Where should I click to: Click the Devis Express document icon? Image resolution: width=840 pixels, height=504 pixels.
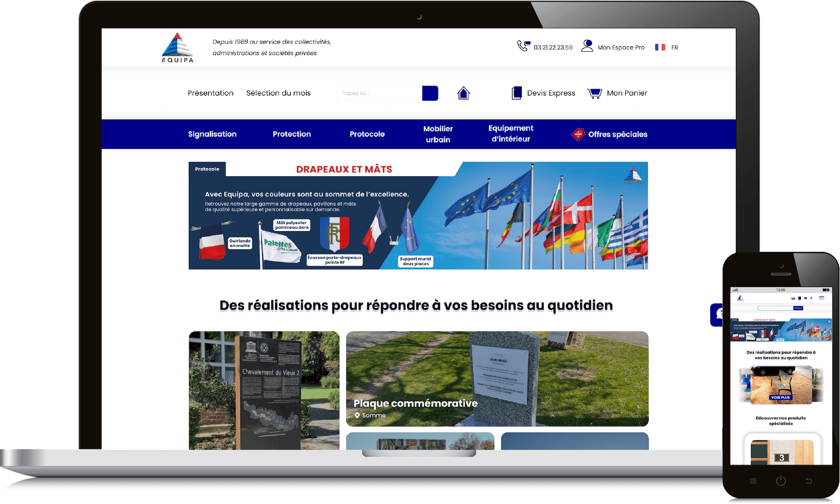(x=517, y=92)
